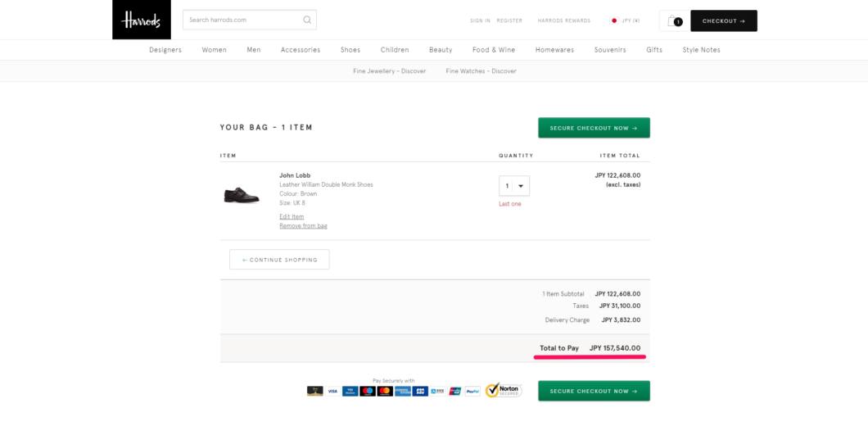This screenshot has width=868, height=426.
Task: Click Taxes value JPY 31,100.00
Action: tap(620, 306)
